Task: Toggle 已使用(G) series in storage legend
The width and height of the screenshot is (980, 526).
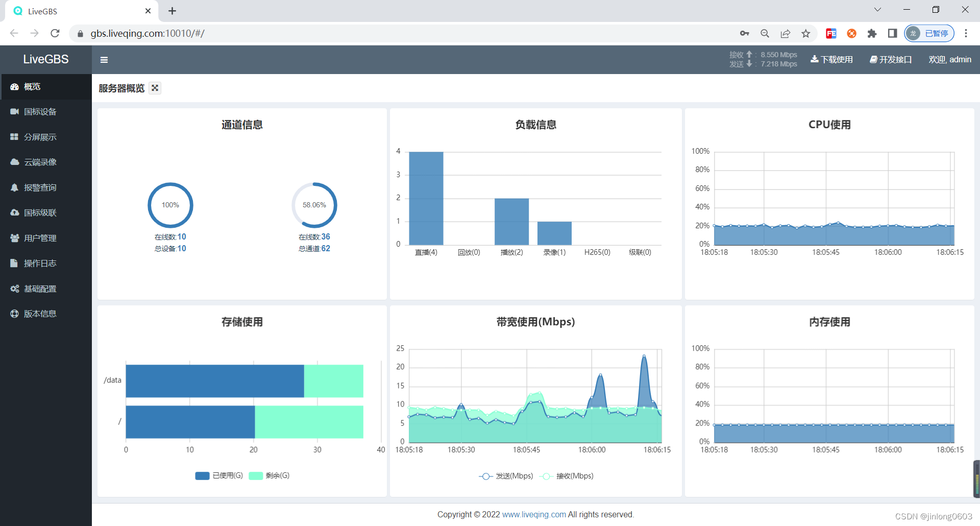Action: (219, 475)
